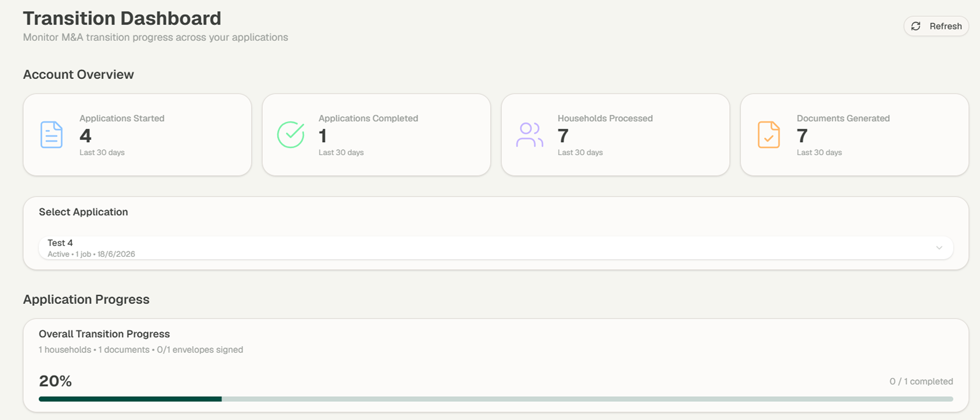980x420 pixels.
Task: Click the 'Monitor M&A transition progress' subtitle
Action: 156,37
